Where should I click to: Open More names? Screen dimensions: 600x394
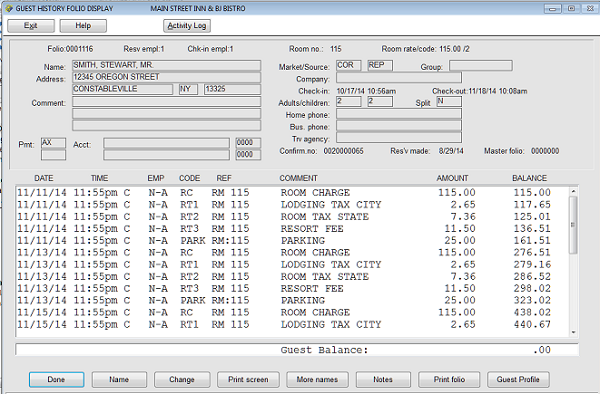pyautogui.click(x=317, y=379)
